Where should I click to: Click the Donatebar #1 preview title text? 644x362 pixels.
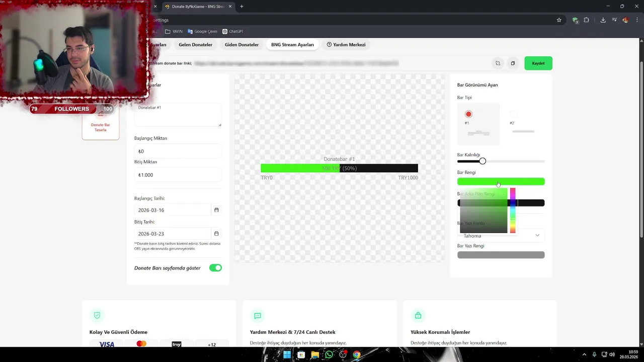click(339, 159)
